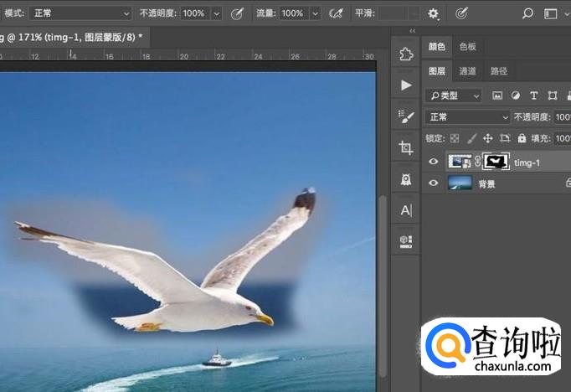This screenshot has width=571, height=392.
Task: Click the search magnifier in options bar
Action: [x=527, y=13]
